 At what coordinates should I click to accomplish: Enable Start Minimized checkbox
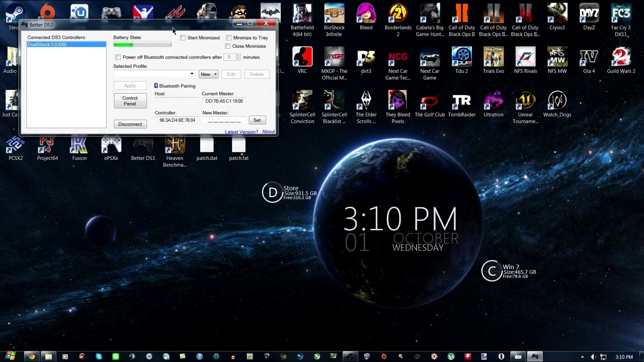click(183, 38)
